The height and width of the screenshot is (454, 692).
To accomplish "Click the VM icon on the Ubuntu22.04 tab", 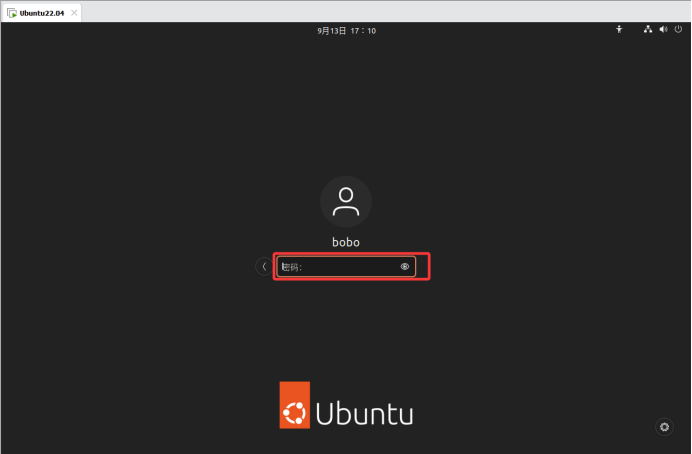I will click(x=12, y=13).
